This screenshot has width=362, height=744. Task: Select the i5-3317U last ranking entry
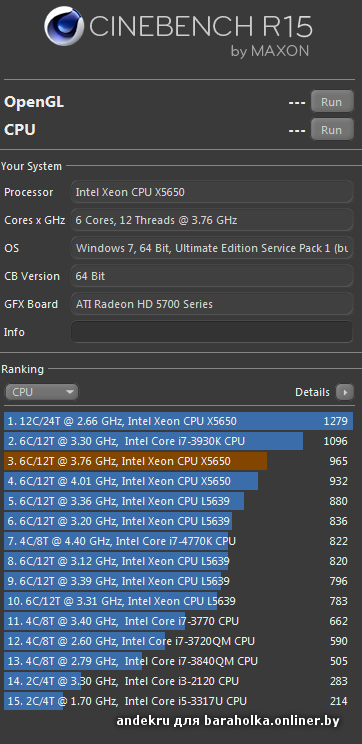point(178,701)
